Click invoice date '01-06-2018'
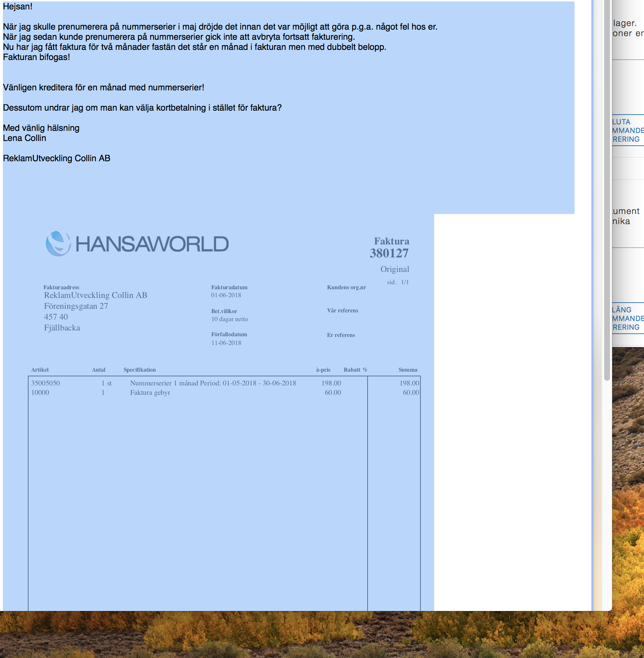644x658 pixels. pos(226,295)
